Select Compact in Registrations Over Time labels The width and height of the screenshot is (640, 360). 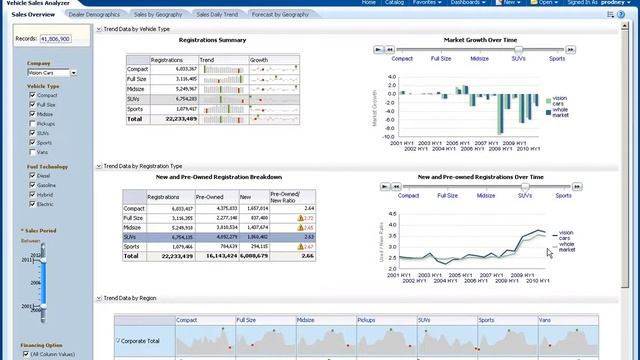[409, 196]
